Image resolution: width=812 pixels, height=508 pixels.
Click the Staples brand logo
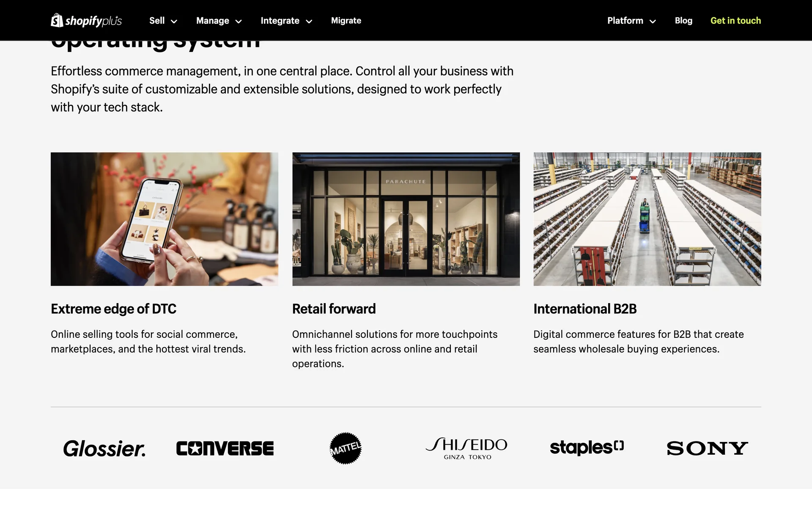coord(587,448)
